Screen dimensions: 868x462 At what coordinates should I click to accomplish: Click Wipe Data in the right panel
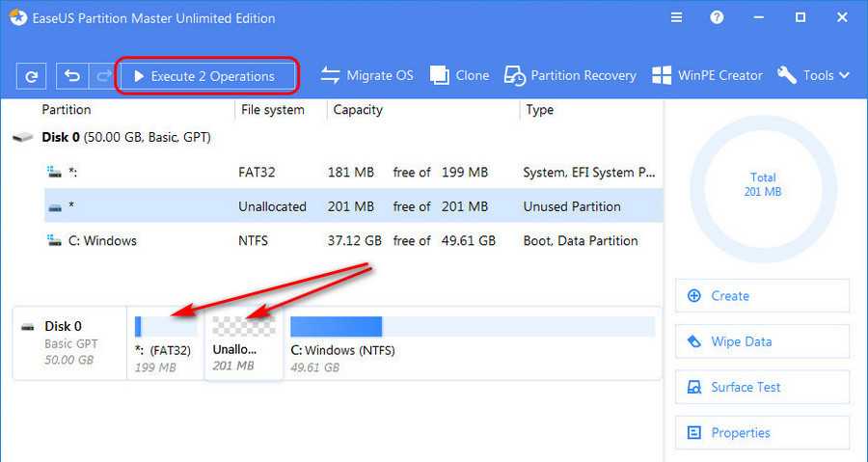762,341
